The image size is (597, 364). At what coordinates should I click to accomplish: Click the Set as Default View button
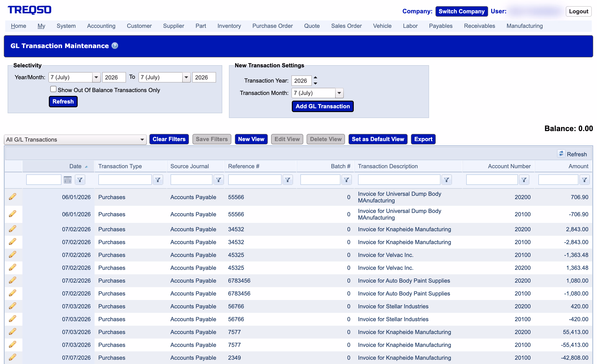pyautogui.click(x=378, y=139)
